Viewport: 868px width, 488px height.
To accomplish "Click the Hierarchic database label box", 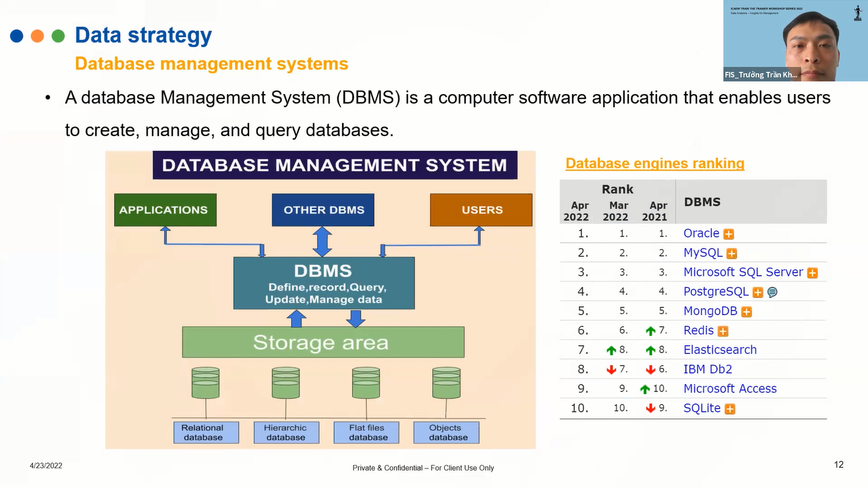I will pyautogui.click(x=286, y=433).
